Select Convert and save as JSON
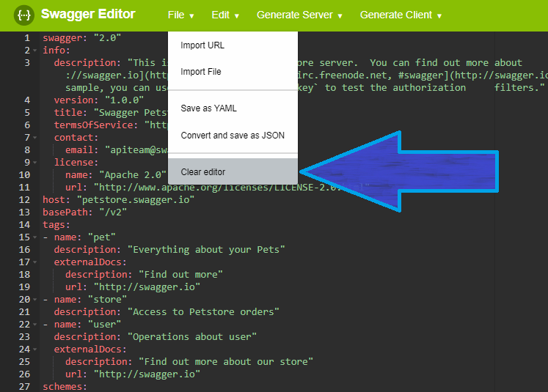This screenshot has width=548, height=392. point(233,136)
